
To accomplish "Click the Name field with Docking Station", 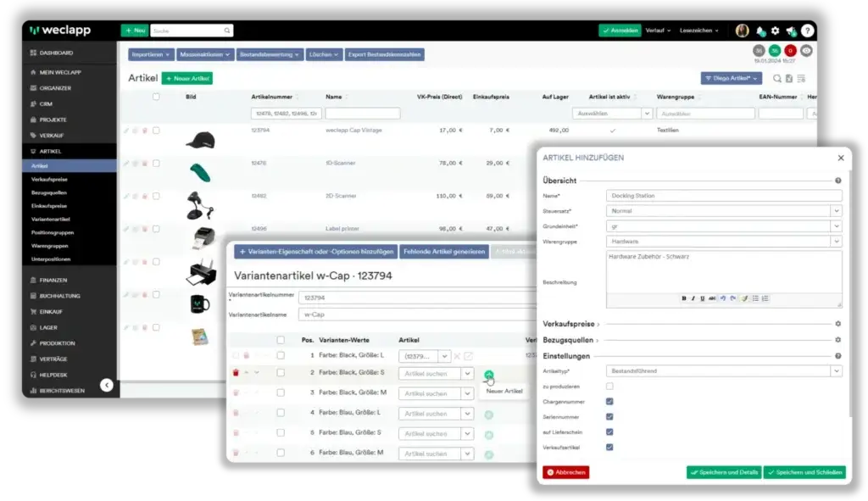I will point(724,196).
